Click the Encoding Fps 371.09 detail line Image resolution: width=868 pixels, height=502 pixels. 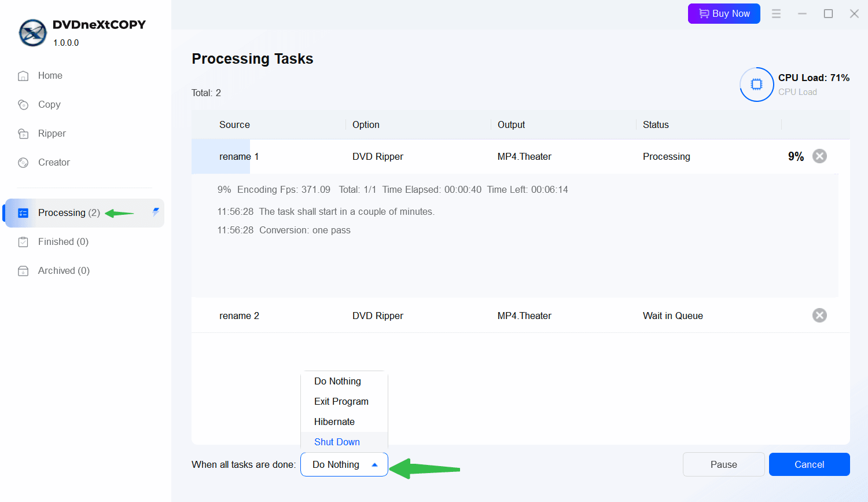tap(392, 189)
